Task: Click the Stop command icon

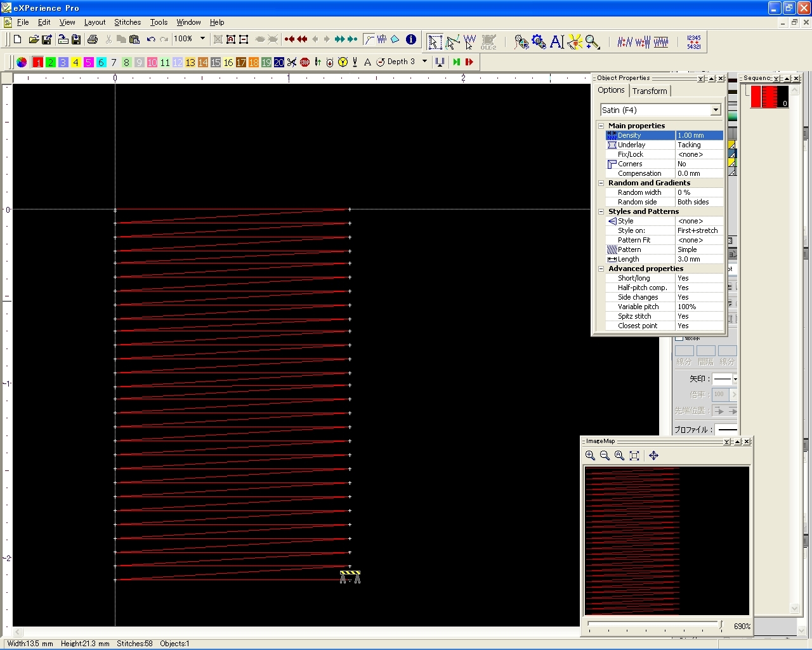Action: pyautogui.click(x=304, y=62)
